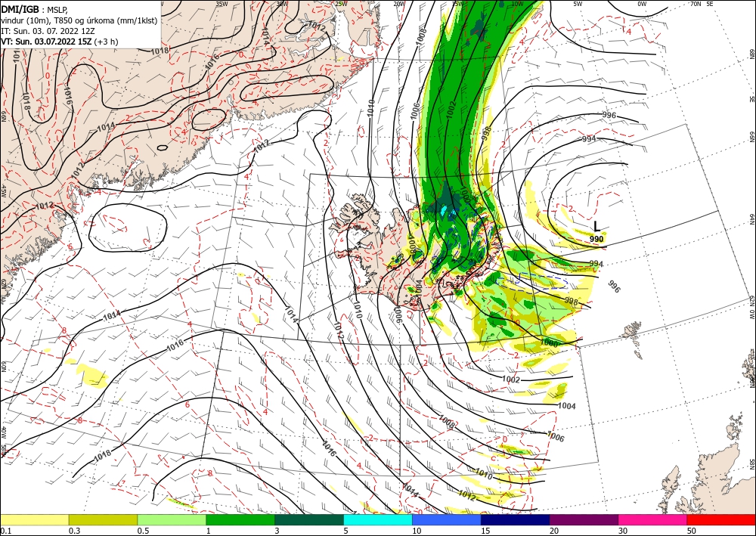Choose the navy 15 mm legend swatch

coord(516,519)
